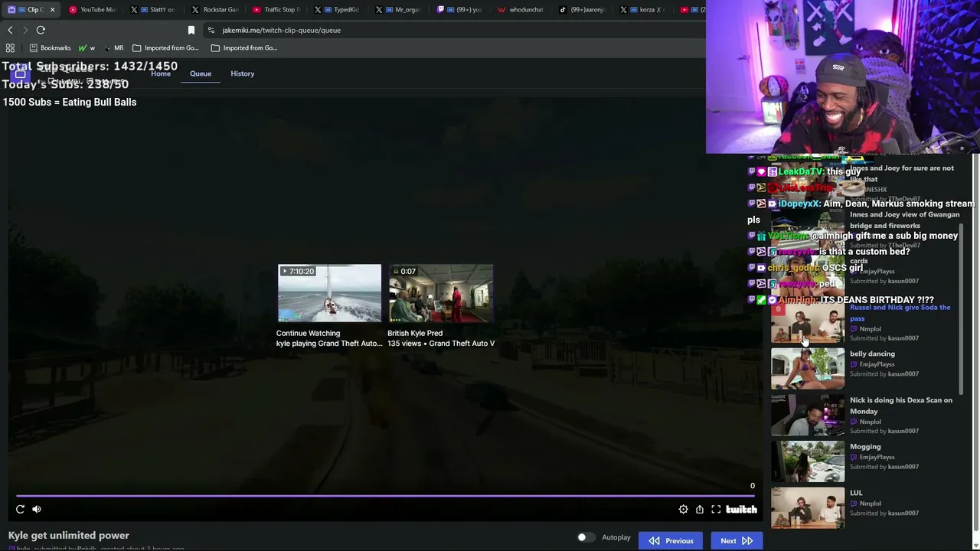The width and height of the screenshot is (980, 551).
Task: Go back in the browser
Action: coord(10,30)
